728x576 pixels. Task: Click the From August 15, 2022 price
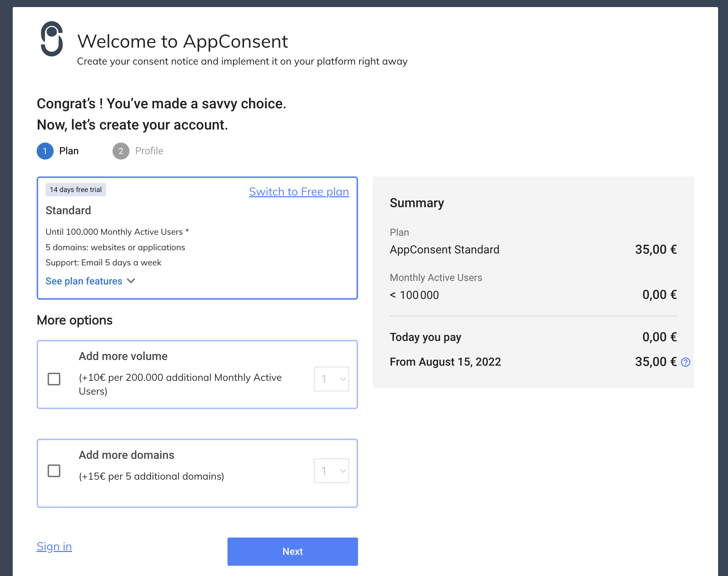click(655, 362)
